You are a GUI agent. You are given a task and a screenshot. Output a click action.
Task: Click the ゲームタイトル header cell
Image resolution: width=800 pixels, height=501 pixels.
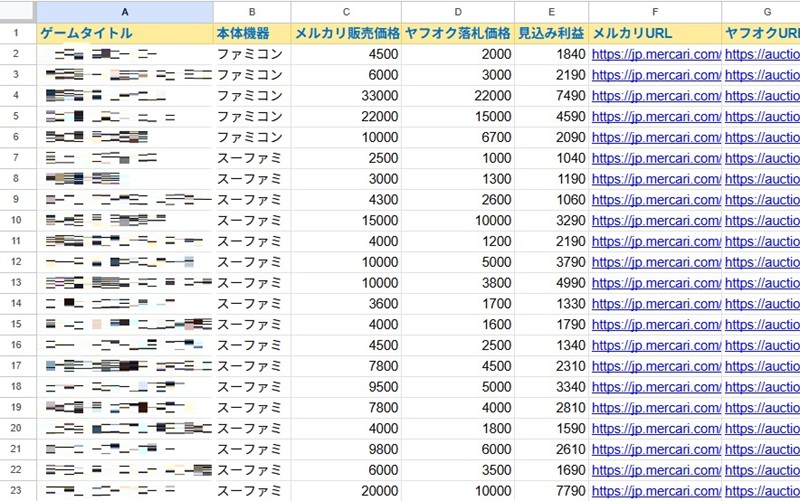(125, 33)
